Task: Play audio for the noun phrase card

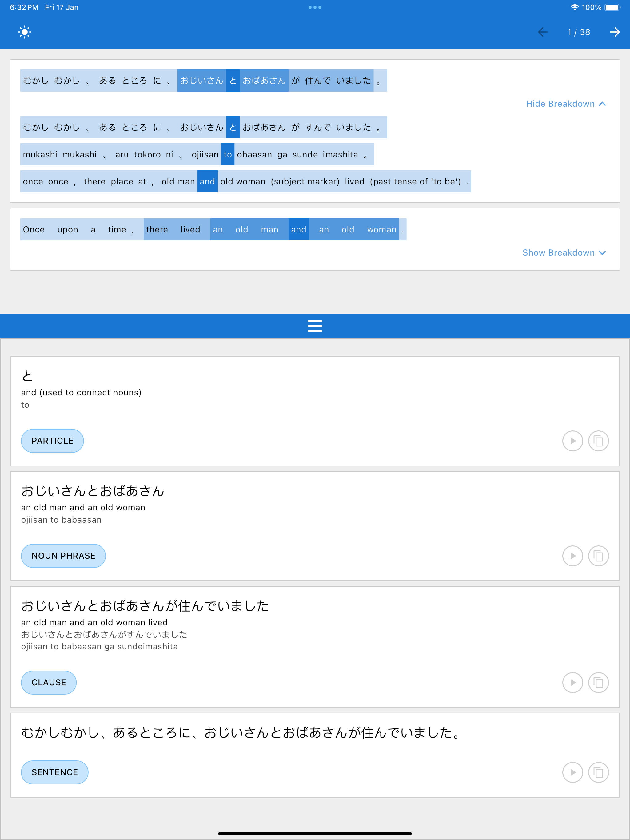Action: (x=572, y=556)
